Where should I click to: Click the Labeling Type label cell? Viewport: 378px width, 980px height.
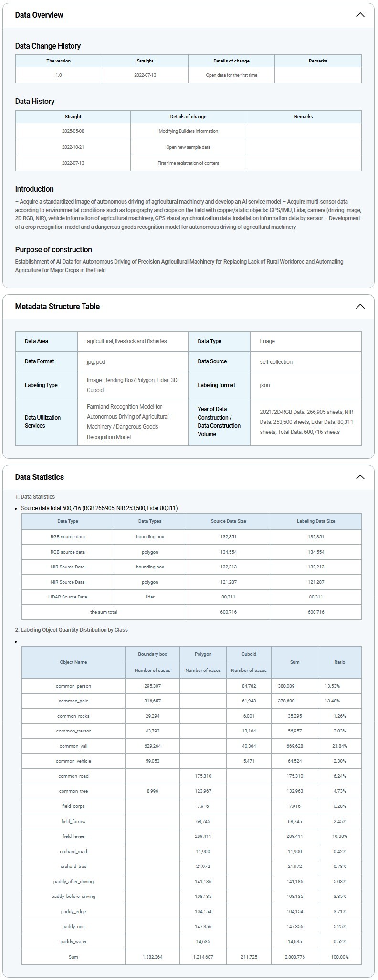click(41, 385)
